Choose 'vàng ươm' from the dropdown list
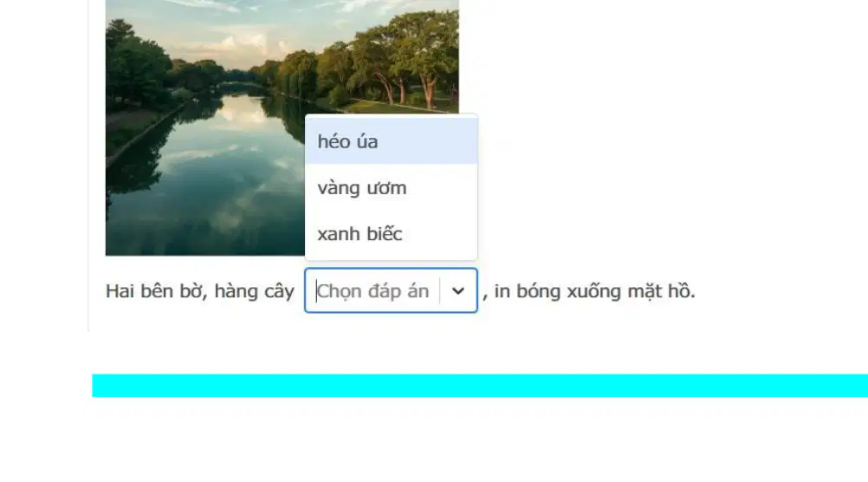This screenshot has height=482, width=868. coord(391,188)
